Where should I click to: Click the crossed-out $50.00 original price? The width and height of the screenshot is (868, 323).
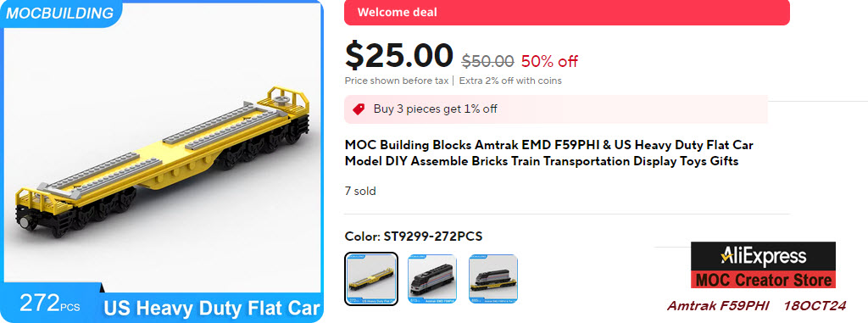[487, 61]
